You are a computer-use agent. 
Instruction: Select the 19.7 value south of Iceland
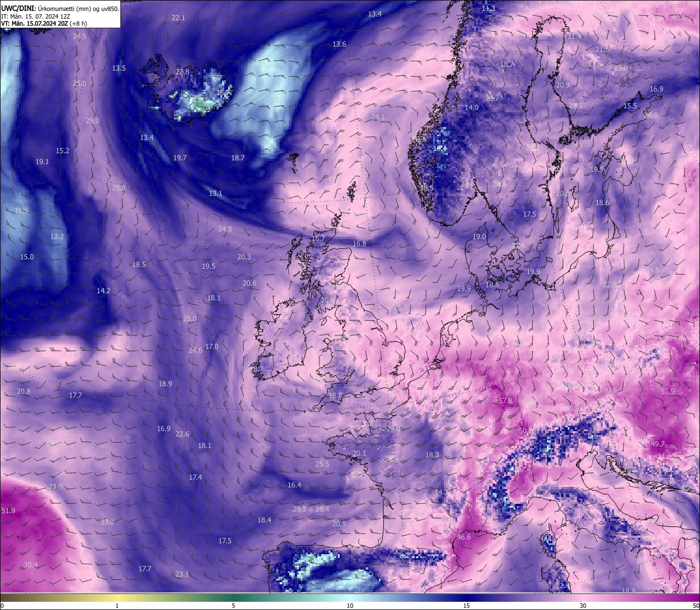tap(180, 158)
